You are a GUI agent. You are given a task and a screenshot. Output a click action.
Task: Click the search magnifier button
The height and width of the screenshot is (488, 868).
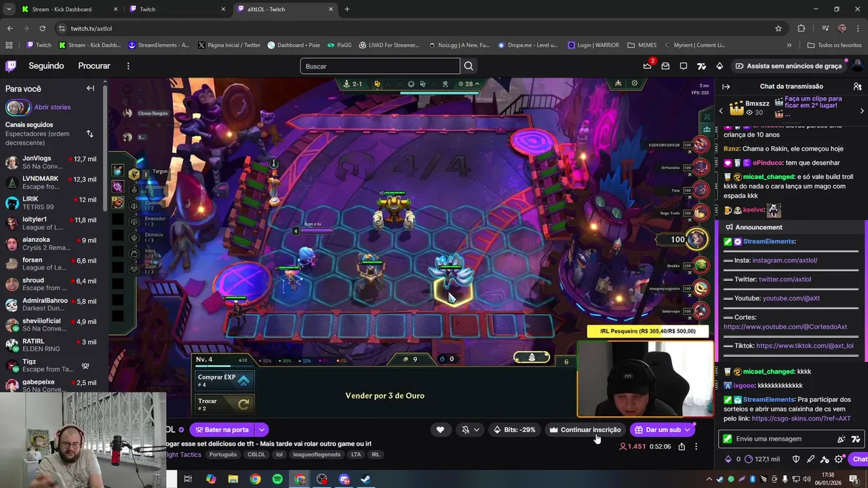(x=469, y=66)
